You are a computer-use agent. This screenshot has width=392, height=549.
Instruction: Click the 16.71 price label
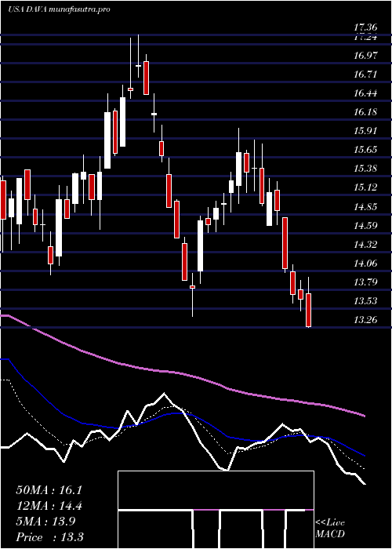pos(365,75)
